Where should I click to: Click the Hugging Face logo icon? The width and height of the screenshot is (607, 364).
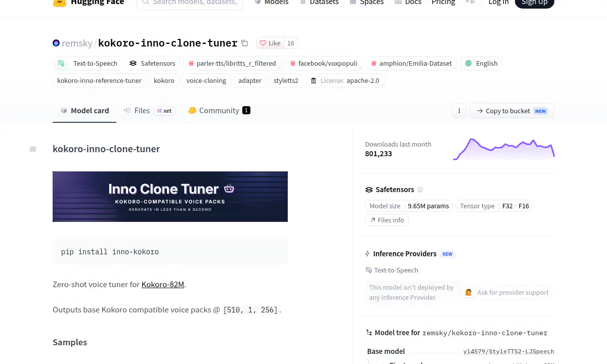tap(60, 3)
